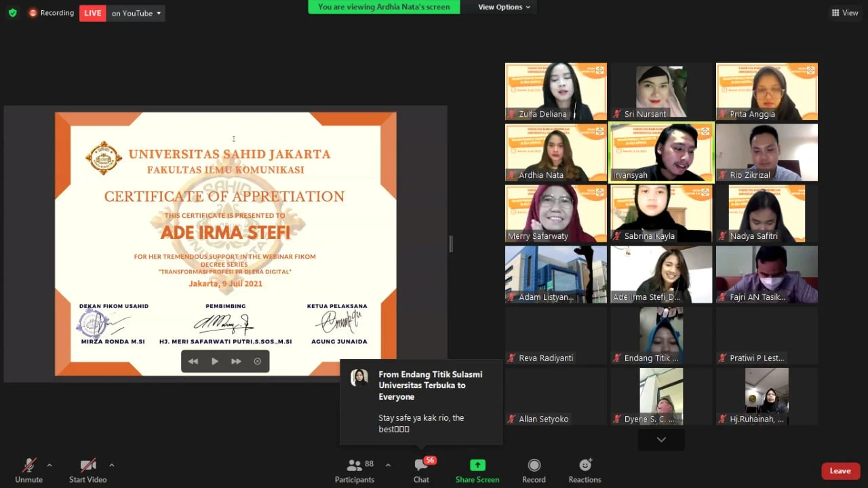Click muted mic icon on Rio Zikrizal tile
868x488 pixels.
723,175
